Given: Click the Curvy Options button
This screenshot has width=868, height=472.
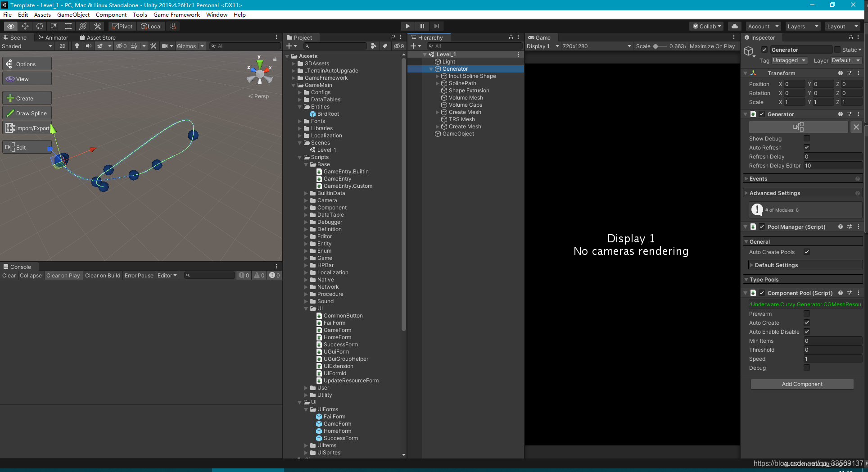Looking at the screenshot, I should (x=27, y=64).
